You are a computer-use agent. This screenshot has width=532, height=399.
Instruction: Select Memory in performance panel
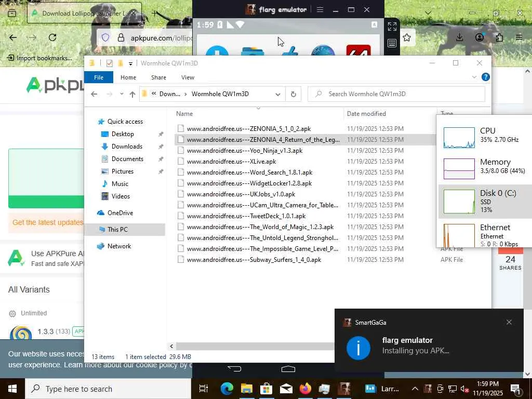click(485, 168)
